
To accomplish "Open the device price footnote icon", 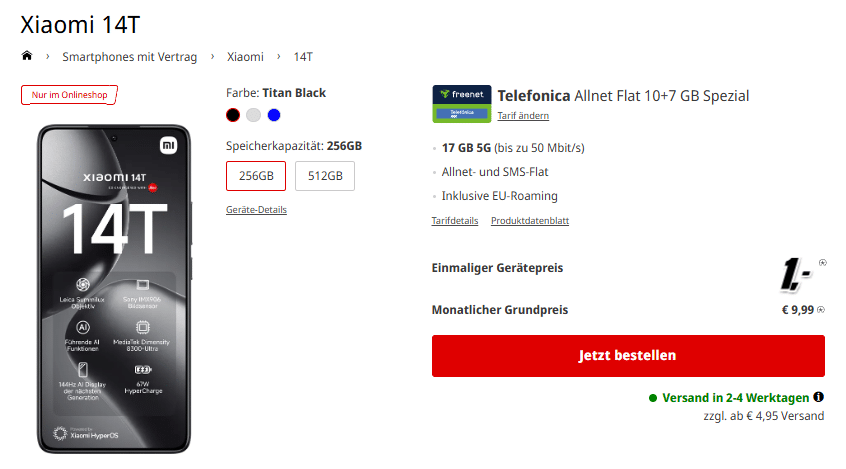I will tap(823, 263).
